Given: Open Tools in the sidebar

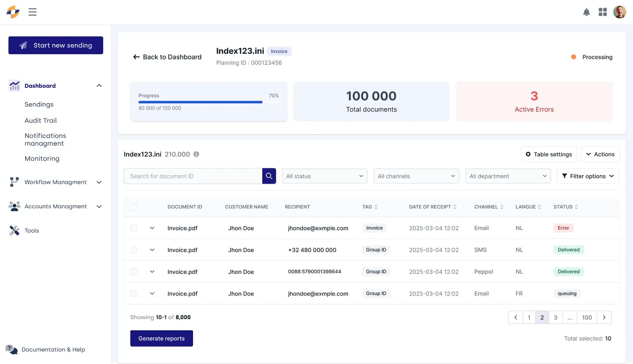Looking at the screenshot, I should point(32,230).
